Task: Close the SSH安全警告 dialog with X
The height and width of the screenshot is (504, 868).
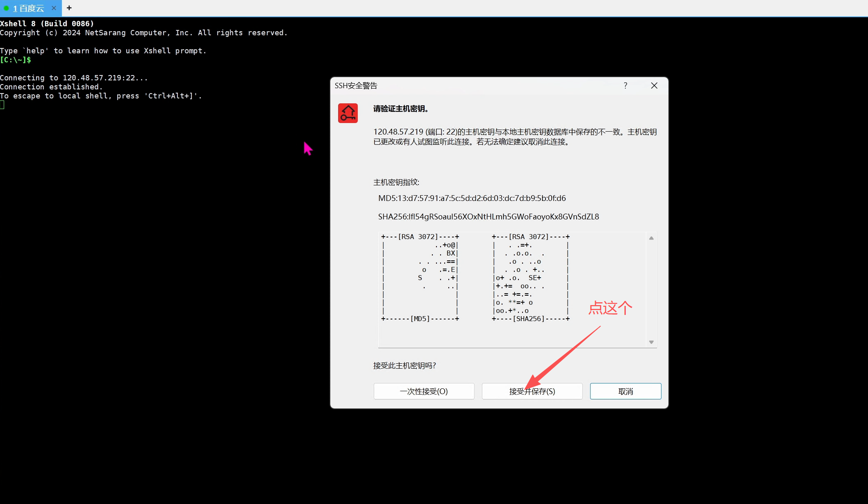Action: point(654,85)
